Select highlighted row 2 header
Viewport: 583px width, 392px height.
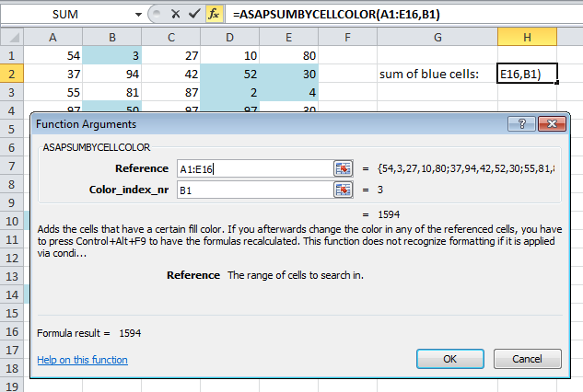point(12,74)
